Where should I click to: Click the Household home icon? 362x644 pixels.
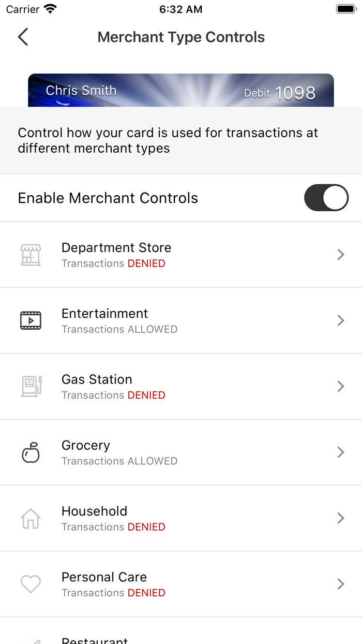[x=31, y=518]
